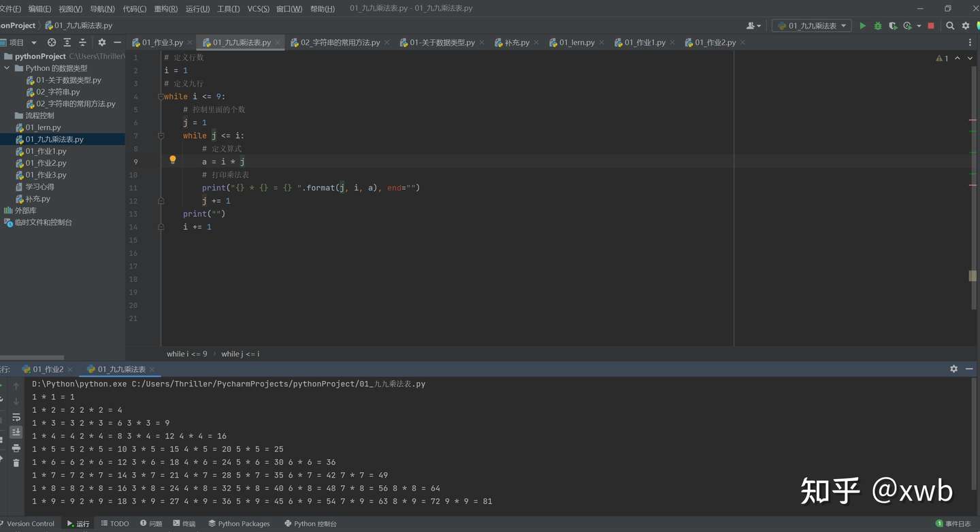Open the Python 控制台 tool window

tap(310, 524)
